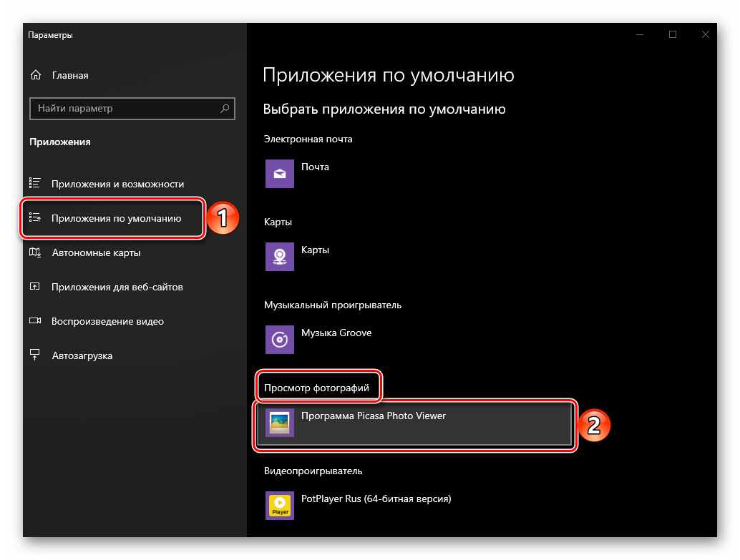Go to Приложения для веб-сайтов
740x560 pixels.
point(117,287)
